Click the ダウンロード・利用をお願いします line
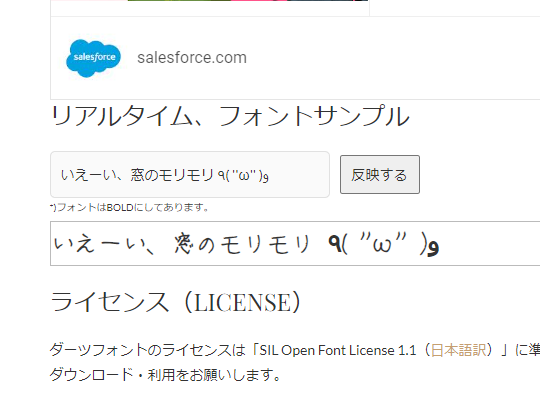Image resolution: width=540 pixels, height=405 pixels. [165, 375]
